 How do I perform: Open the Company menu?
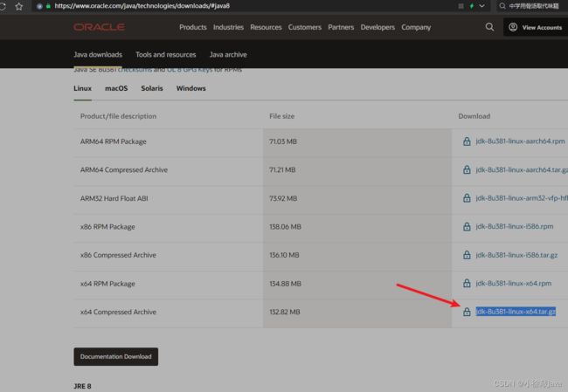point(416,27)
